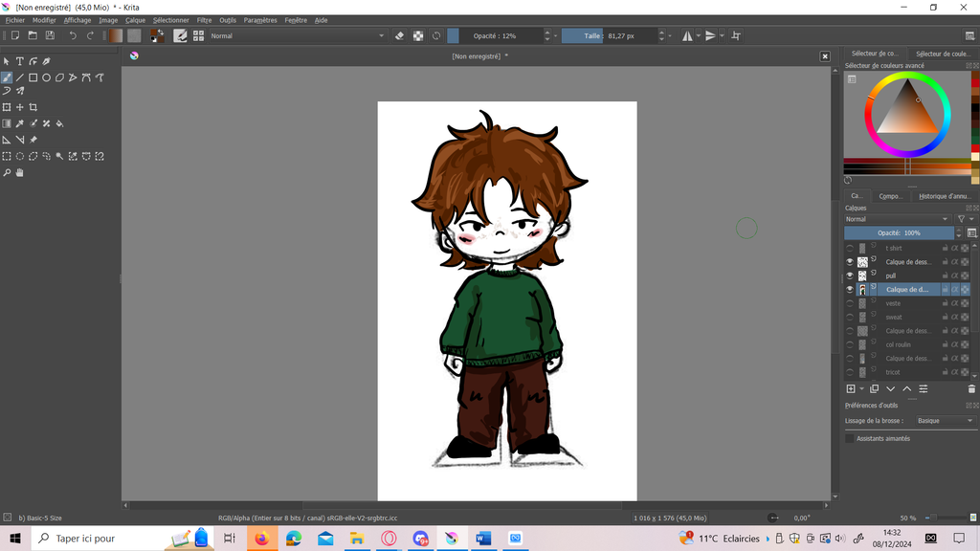The image size is (980, 551).
Task: Activate the Zoom magnifier tool
Action: coord(7,173)
